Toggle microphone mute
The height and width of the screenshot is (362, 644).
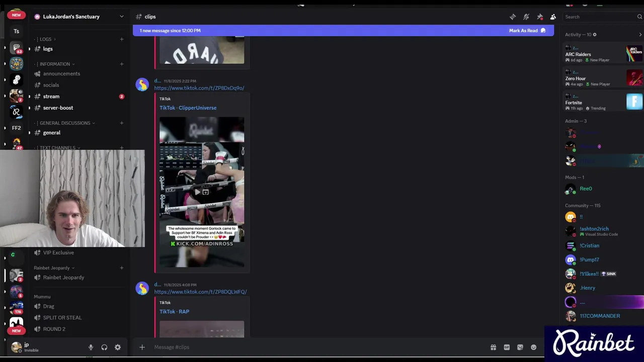91,347
